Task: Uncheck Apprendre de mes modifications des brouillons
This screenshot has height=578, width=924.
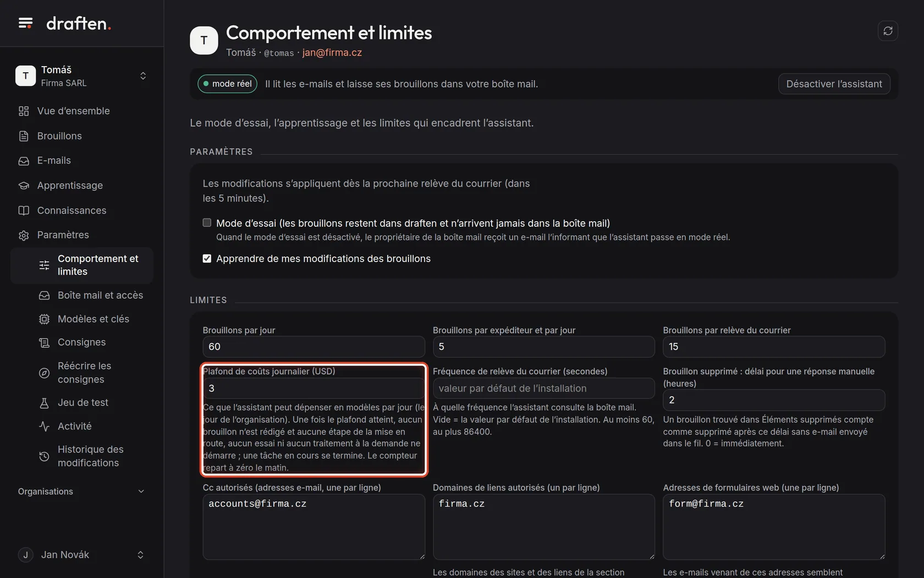Action: 207,259
